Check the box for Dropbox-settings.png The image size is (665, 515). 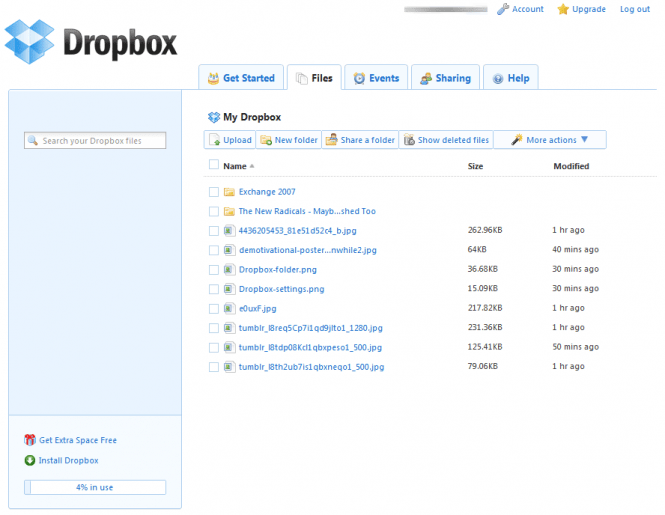[x=214, y=289]
